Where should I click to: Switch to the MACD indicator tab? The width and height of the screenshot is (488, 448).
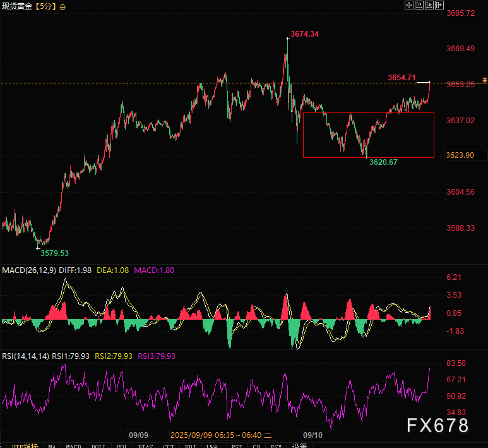pos(73,445)
